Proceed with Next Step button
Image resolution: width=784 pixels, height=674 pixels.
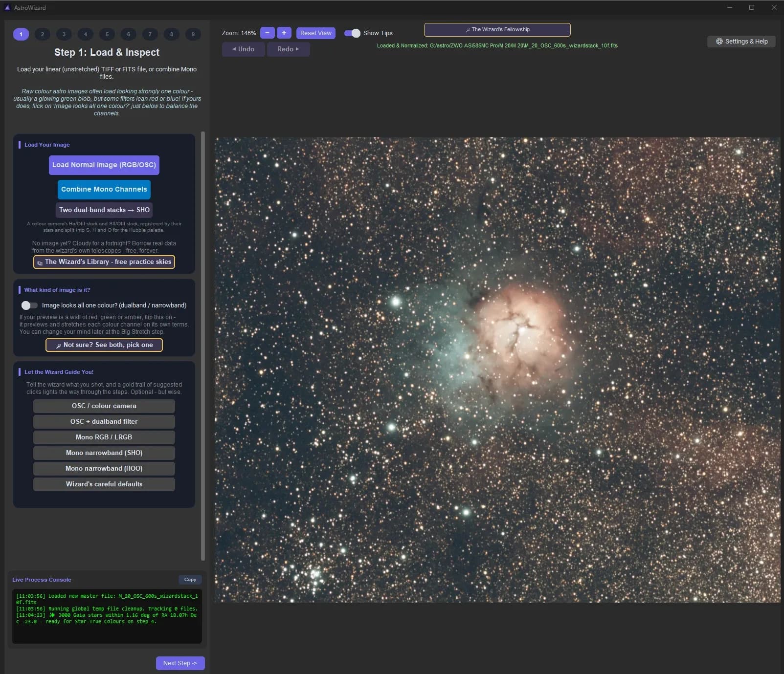click(x=180, y=663)
